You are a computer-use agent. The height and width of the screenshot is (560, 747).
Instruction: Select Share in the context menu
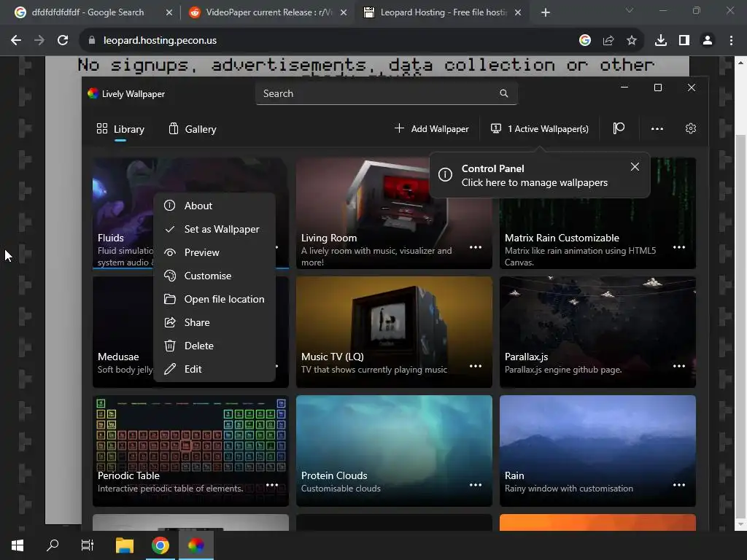214,322
